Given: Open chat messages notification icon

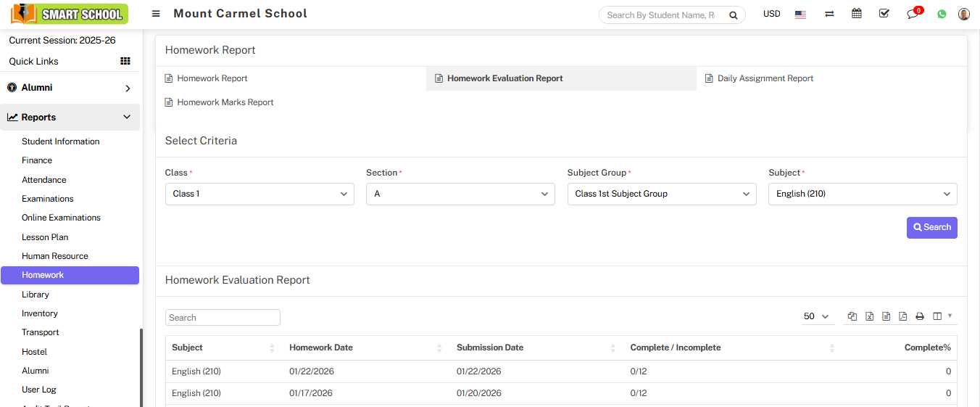Looking at the screenshot, I should (913, 15).
